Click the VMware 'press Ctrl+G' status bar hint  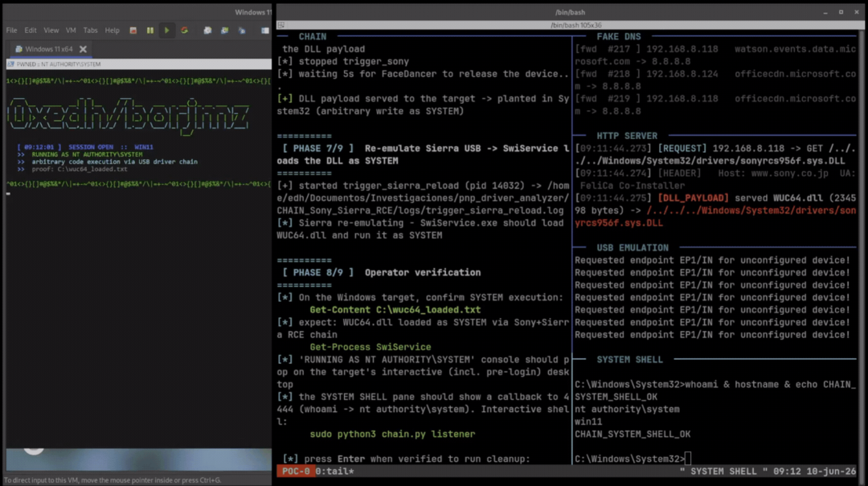pyautogui.click(x=113, y=480)
